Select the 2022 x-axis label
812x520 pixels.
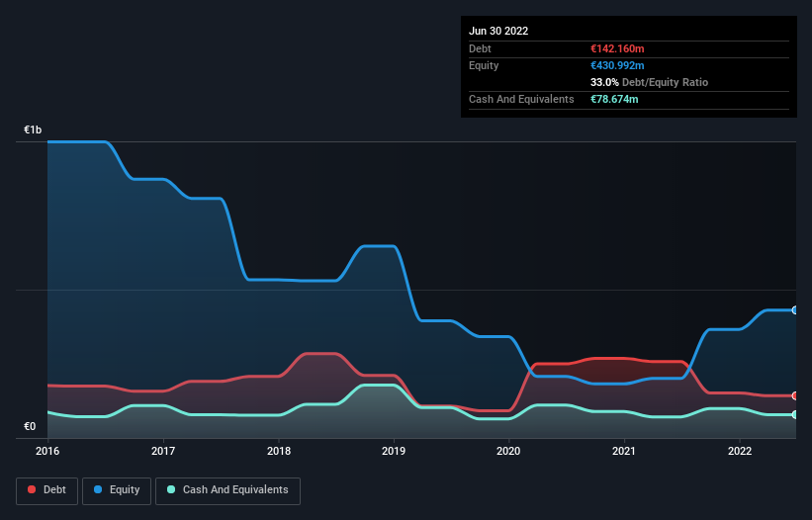pos(740,451)
